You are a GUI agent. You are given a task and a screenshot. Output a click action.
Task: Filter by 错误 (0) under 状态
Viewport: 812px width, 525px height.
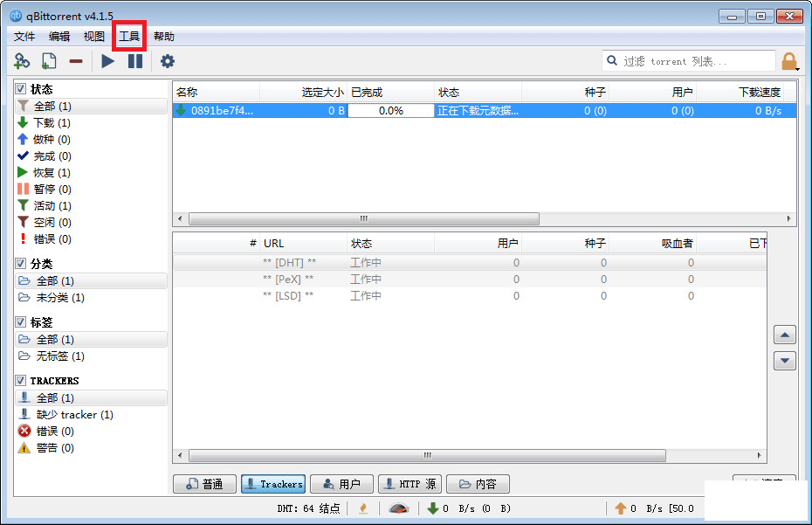(91, 239)
